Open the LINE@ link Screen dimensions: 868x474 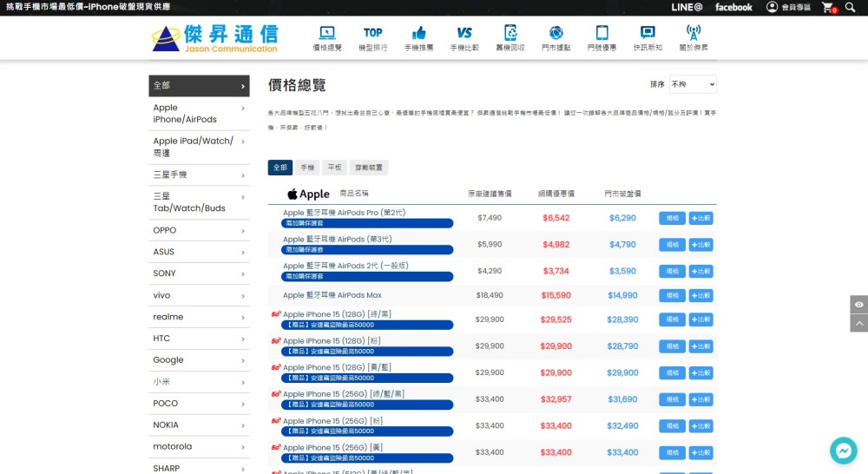(687, 7)
